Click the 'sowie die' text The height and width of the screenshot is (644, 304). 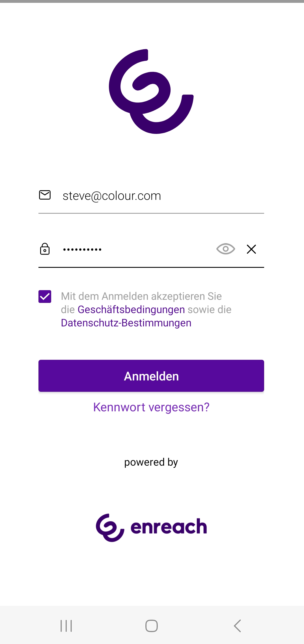(210, 310)
